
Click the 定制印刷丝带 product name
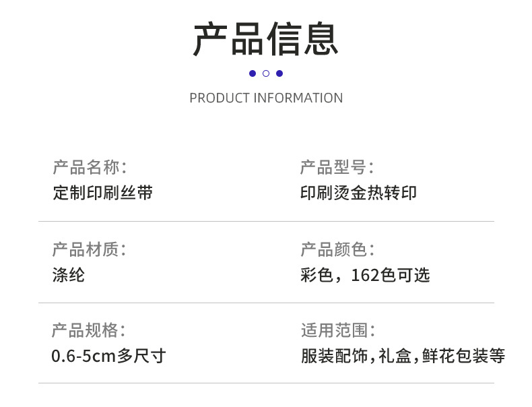pos(103,193)
